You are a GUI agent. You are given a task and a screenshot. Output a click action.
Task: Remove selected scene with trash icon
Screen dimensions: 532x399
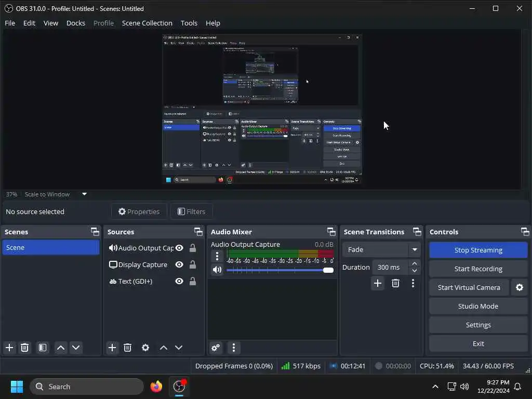tap(25, 348)
